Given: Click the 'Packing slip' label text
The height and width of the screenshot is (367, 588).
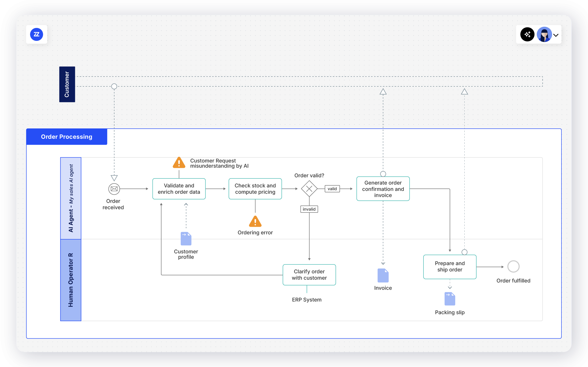Looking at the screenshot, I should (x=450, y=312).
